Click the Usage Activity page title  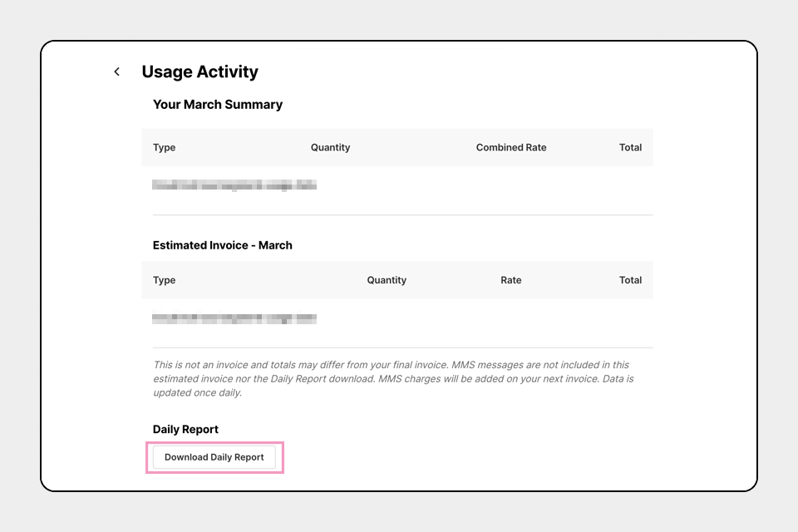(199, 72)
